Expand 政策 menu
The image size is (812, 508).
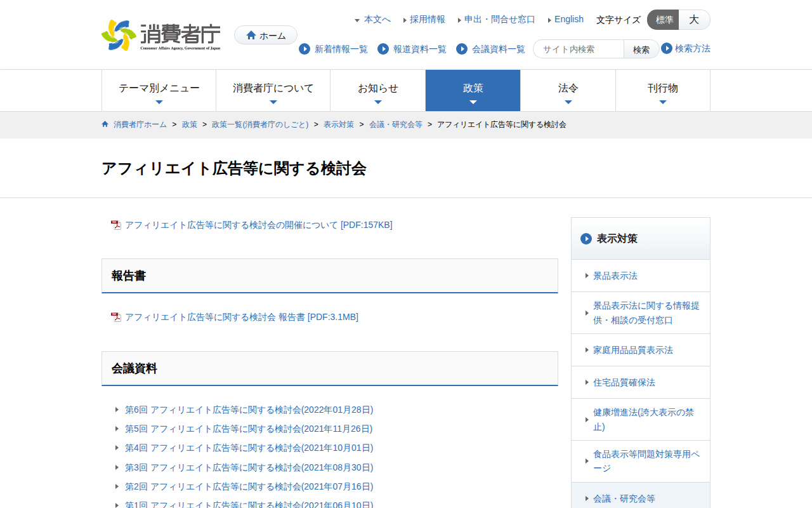point(473,90)
